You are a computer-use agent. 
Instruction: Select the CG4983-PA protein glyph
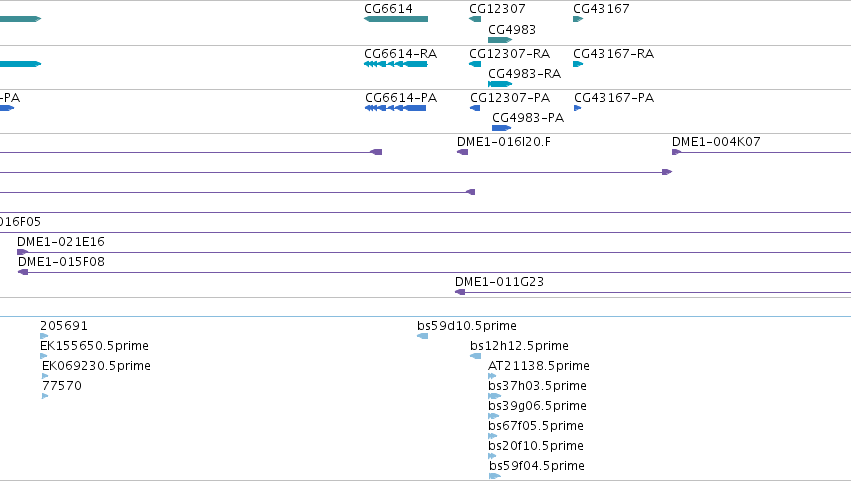[501, 128]
